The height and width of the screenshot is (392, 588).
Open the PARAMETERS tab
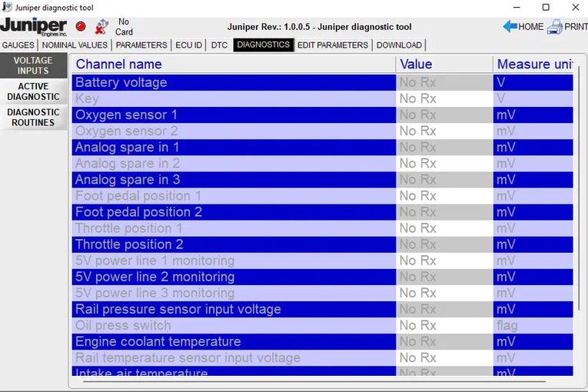pos(141,45)
